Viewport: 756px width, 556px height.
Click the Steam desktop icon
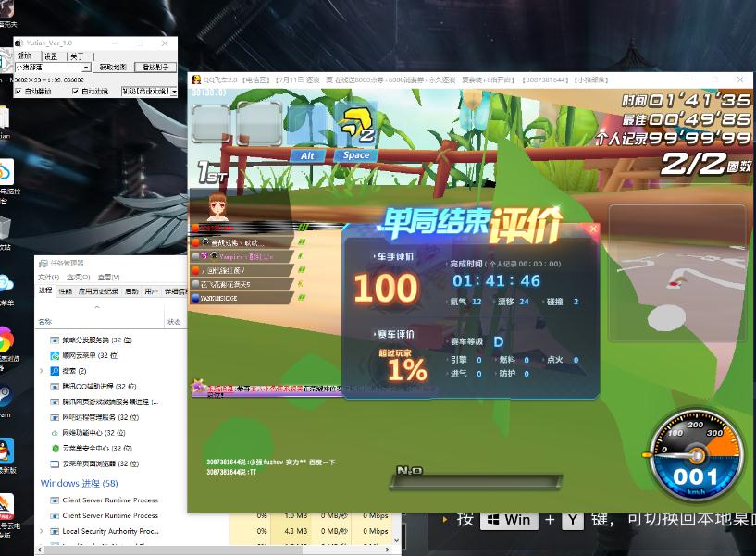click(x=6, y=395)
